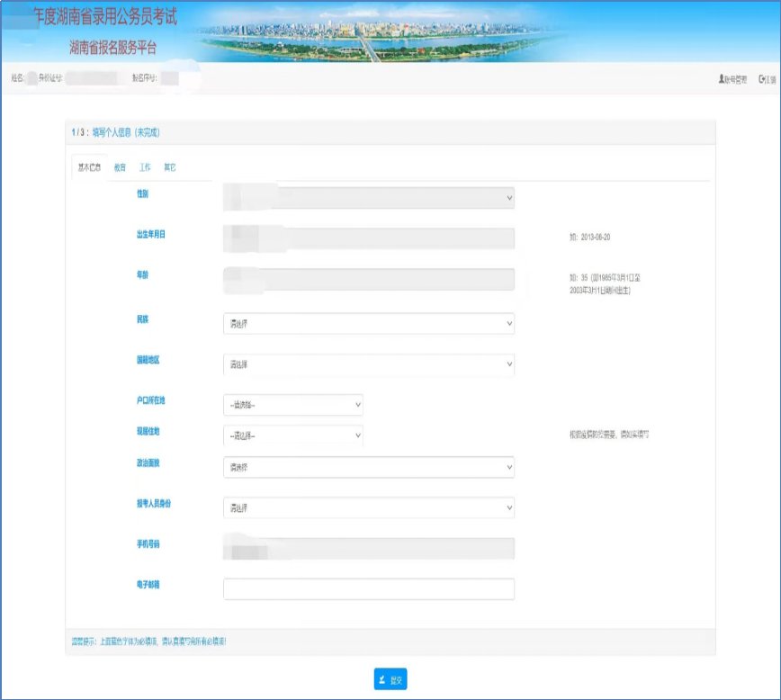
Task: Open the 教育 tab
Action: click(x=121, y=167)
